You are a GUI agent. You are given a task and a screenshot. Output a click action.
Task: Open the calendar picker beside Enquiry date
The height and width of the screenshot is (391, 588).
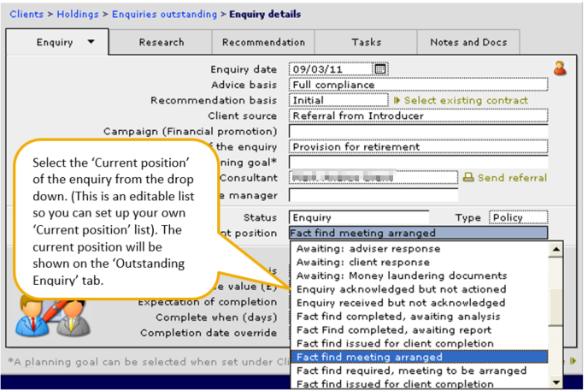coord(380,69)
